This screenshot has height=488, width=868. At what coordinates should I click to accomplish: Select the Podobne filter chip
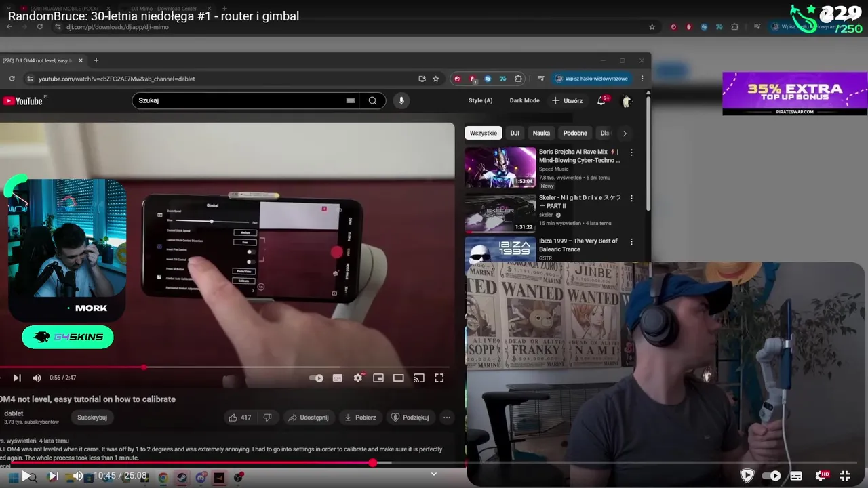point(575,133)
